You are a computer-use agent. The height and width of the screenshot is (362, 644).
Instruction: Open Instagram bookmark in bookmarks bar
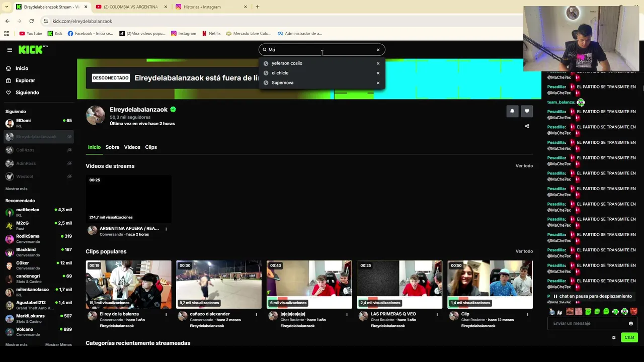point(184,34)
